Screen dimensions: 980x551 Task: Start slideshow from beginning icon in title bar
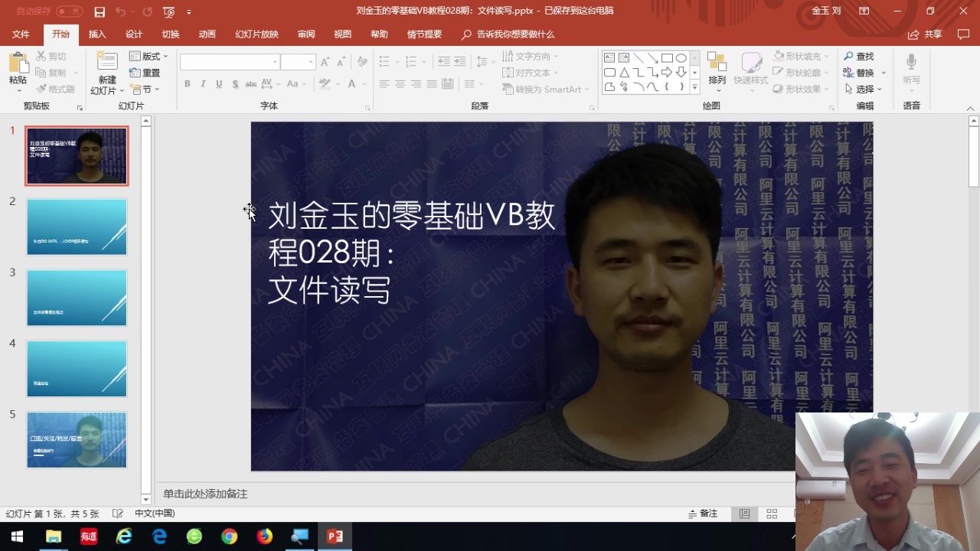click(x=168, y=11)
